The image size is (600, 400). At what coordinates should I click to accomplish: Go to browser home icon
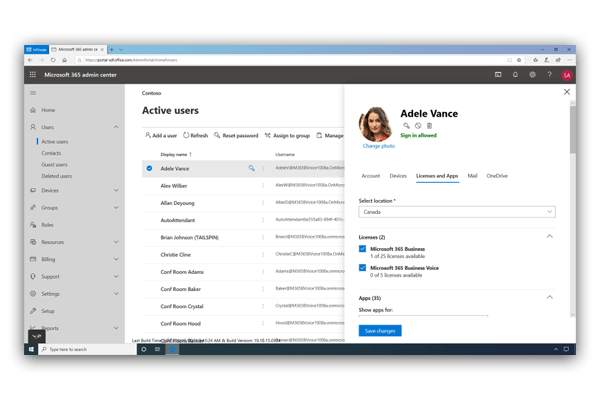point(64,60)
